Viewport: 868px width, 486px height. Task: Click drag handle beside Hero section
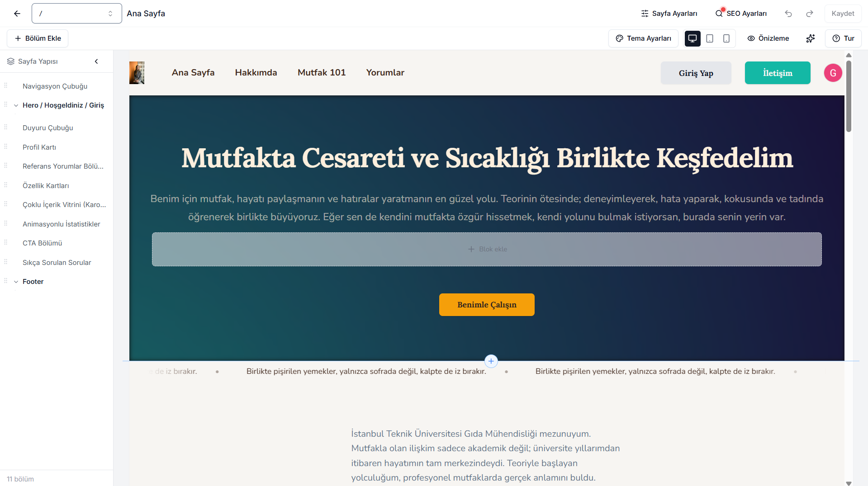(x=6, y=104)
